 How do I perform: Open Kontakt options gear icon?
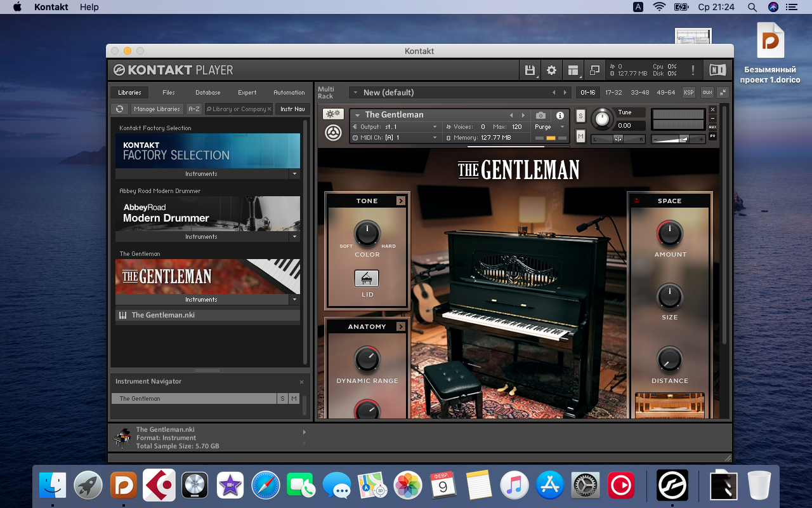pos(551,70)
